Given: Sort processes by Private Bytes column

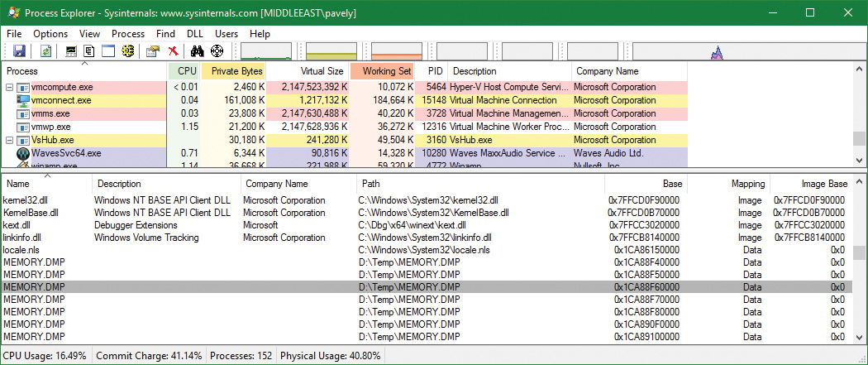Looking at the screenshot, I should click(x=233, y=71).
